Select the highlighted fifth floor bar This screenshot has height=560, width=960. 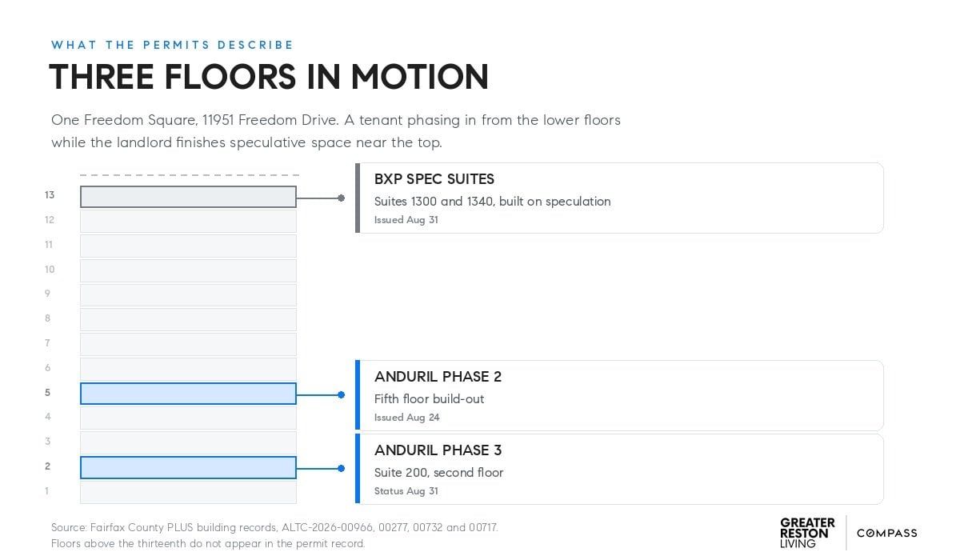point(188,394)
